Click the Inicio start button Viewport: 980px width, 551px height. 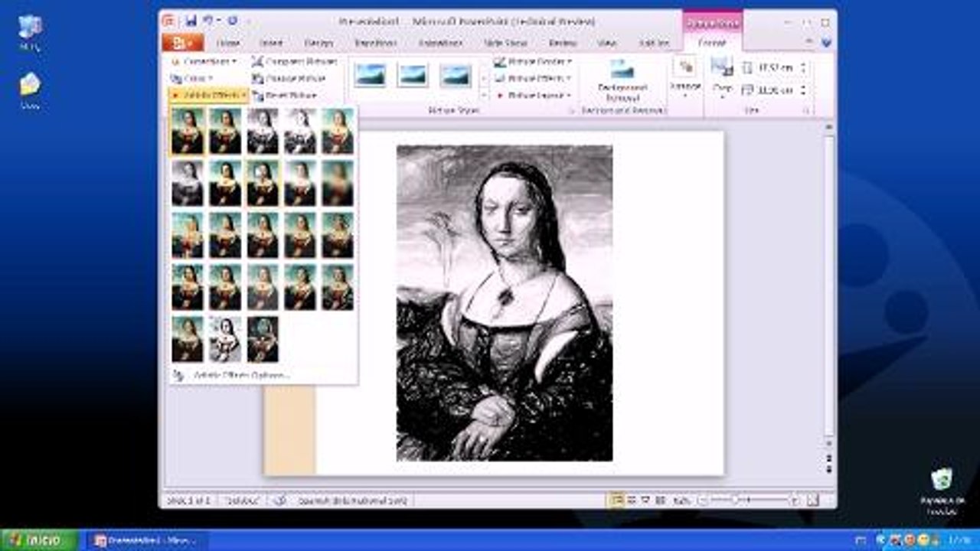pyautogui.click(x=40, y=540)
